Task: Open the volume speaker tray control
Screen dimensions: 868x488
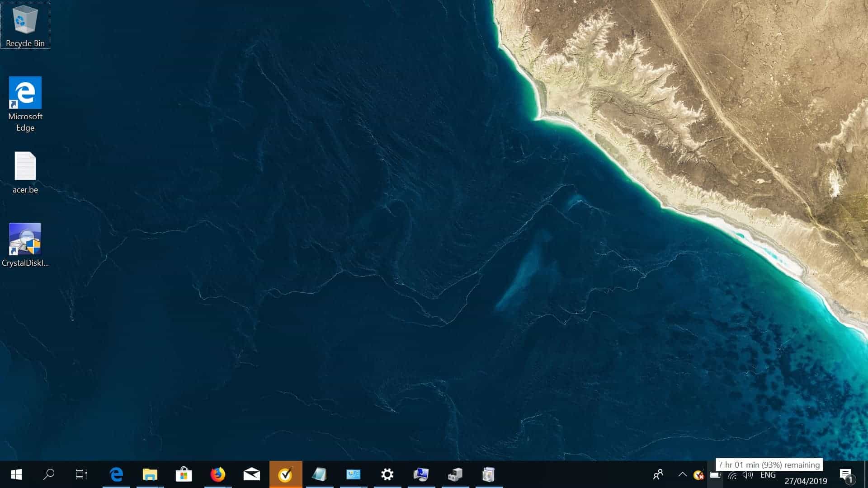Action: pos(748,475)
